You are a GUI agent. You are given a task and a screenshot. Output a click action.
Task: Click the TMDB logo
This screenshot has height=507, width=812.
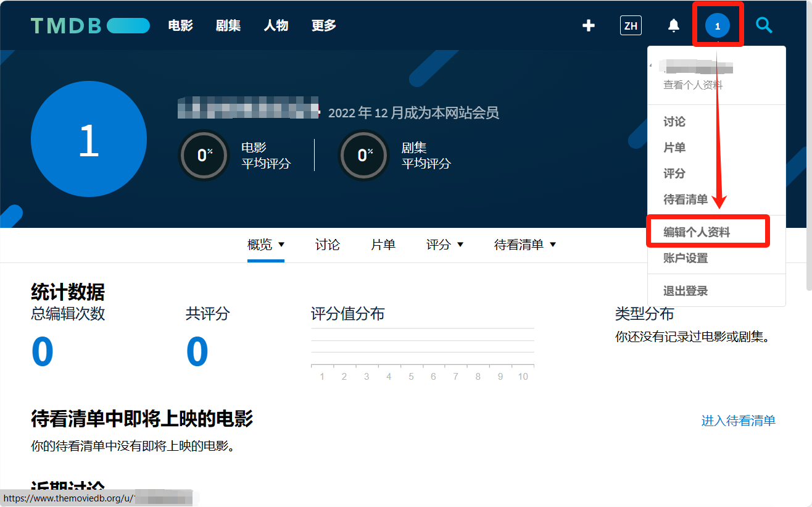89,25
